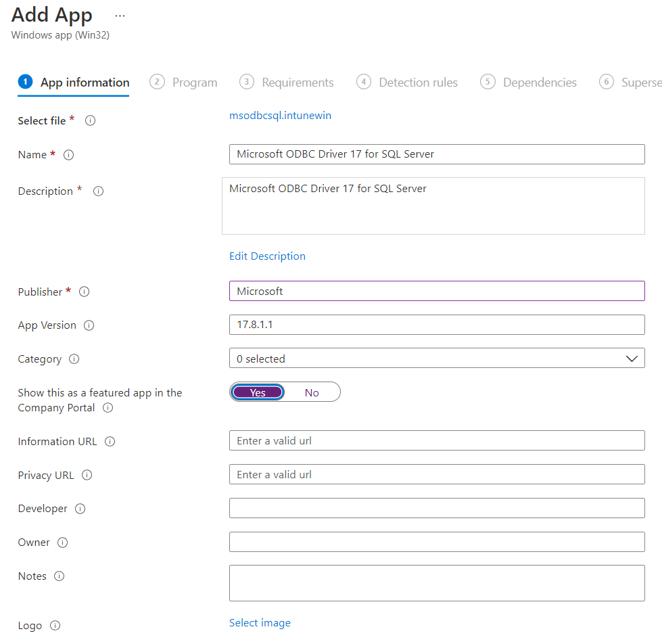
Task: Show the Information URL info icon
Action: pos(110,441)
